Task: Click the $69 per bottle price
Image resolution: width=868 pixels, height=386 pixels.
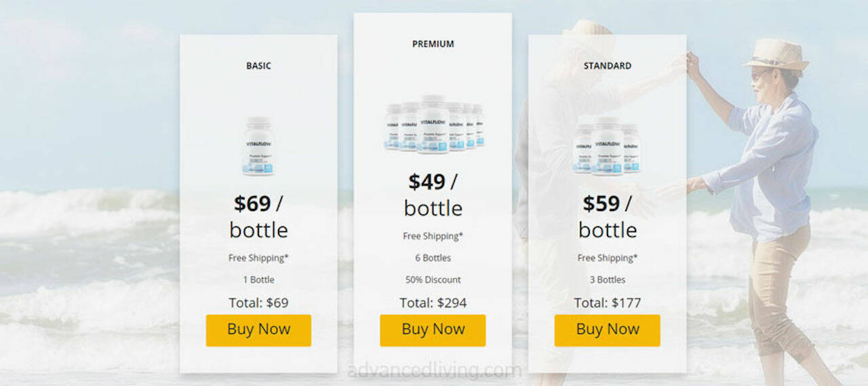Action: pyautogui.click(x=258, y=216)
